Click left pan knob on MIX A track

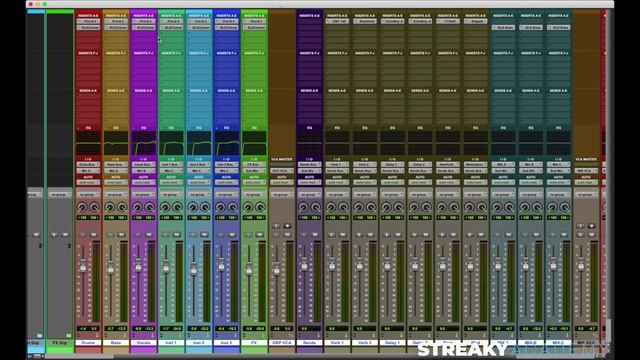pyautogui.click(x=497, y=207)
